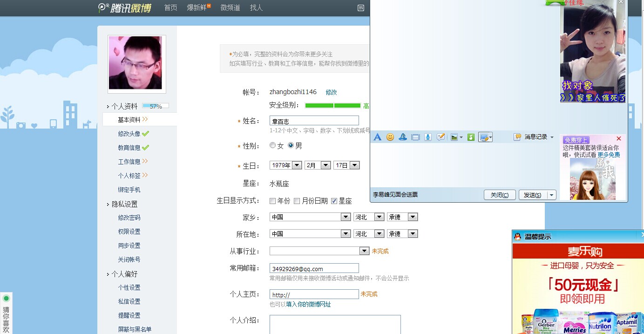The width and height of the screenshot is (644, 334).
Task: Open 绑定手机 in the sidebar
Action: point(129,190)
